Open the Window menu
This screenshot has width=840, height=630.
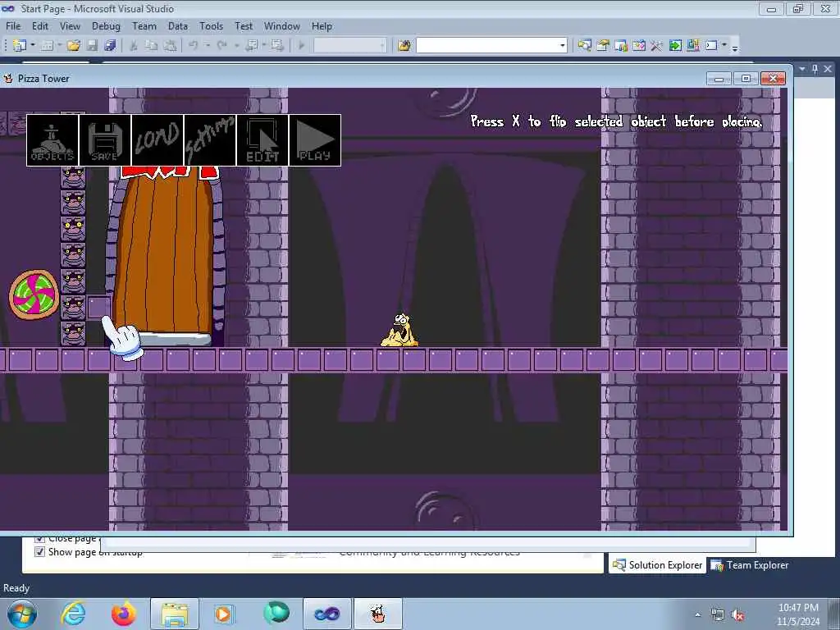pos(282,26)
